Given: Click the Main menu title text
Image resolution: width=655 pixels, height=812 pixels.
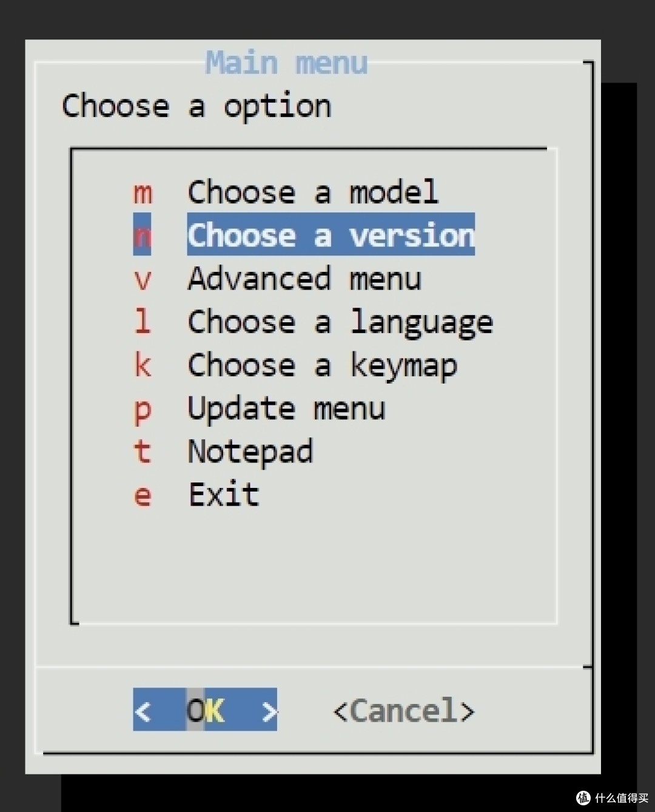Looking at the screenshot, I should point(287,63).
